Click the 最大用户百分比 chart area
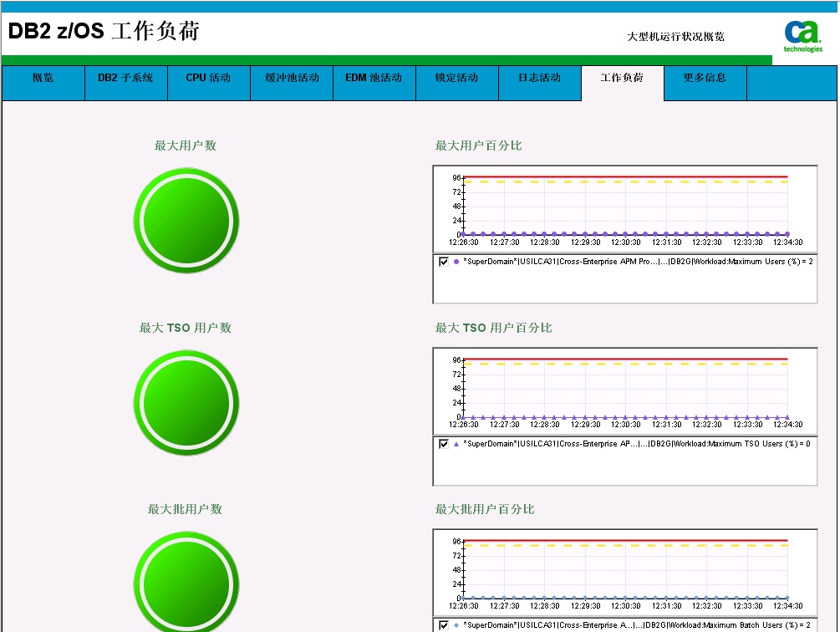This screenshot has width=840, height=632. point(625,210)
